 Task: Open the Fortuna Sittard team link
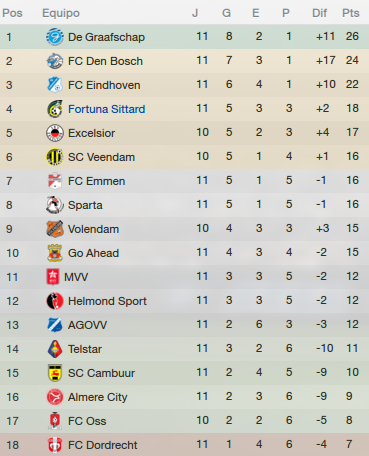click(x=107, y=109)
